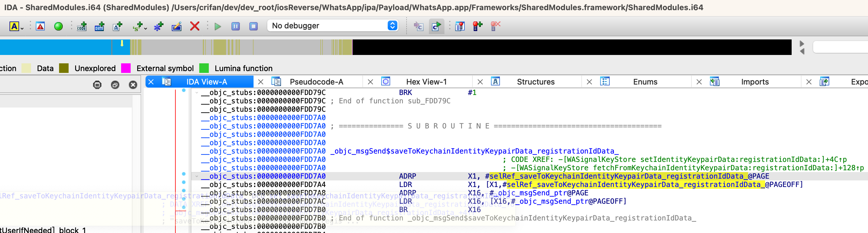Screen dimensions: 868x233
Task: Click the olive segment in the navigation band
Action: 220,47
